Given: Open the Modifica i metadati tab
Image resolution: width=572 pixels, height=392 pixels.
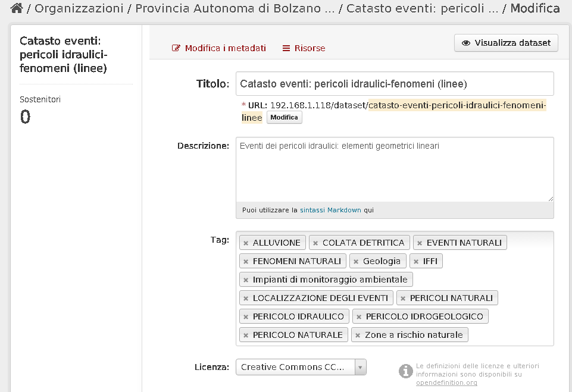Looking at the screenshot, I should click(219, 48).
